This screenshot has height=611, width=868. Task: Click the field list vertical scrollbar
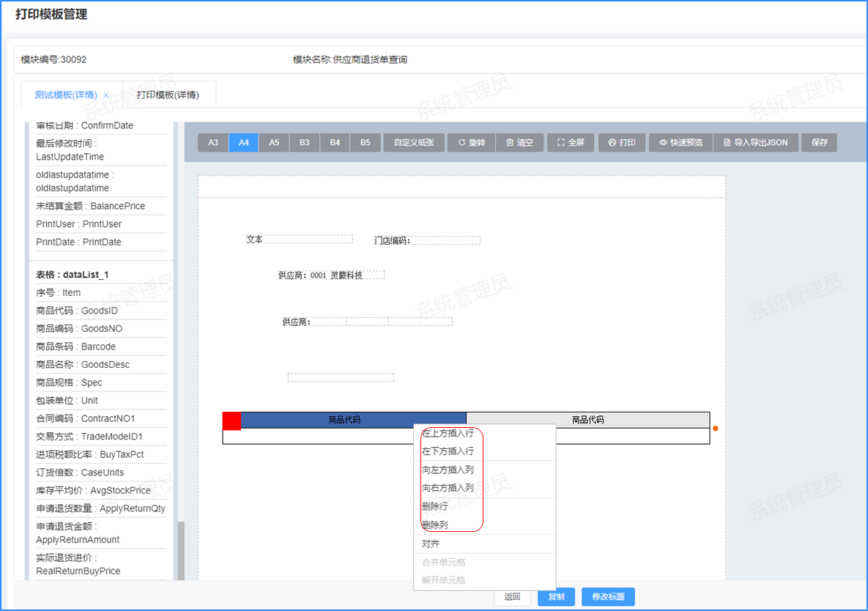coord(181,551)
